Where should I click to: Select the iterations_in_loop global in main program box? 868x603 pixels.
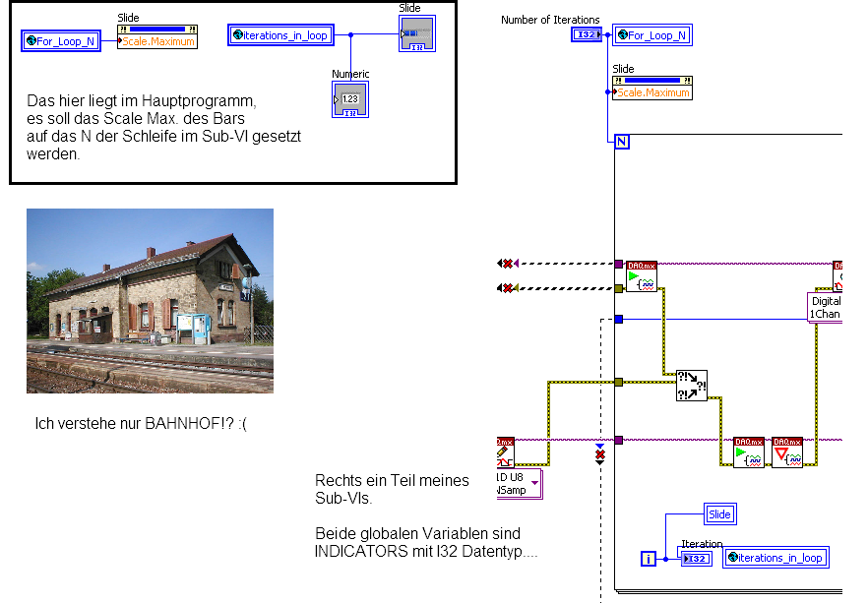pyautogui.click(x=280, y=34)
